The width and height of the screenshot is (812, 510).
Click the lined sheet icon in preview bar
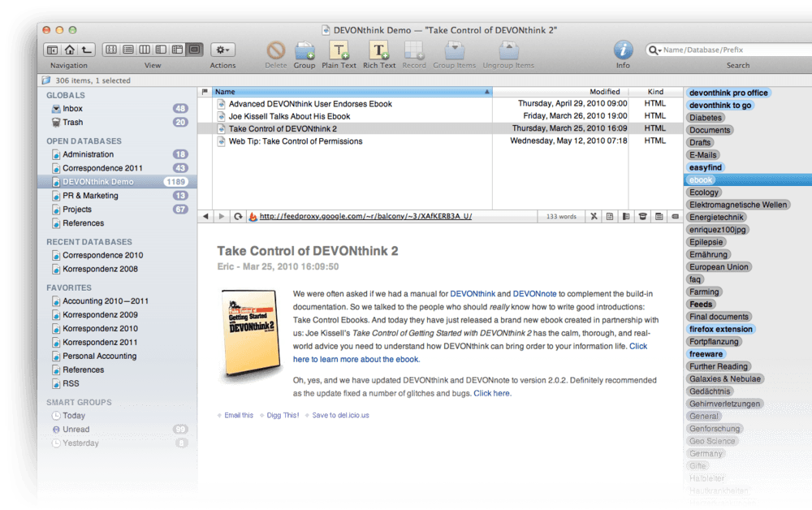(x=659, y=217)
